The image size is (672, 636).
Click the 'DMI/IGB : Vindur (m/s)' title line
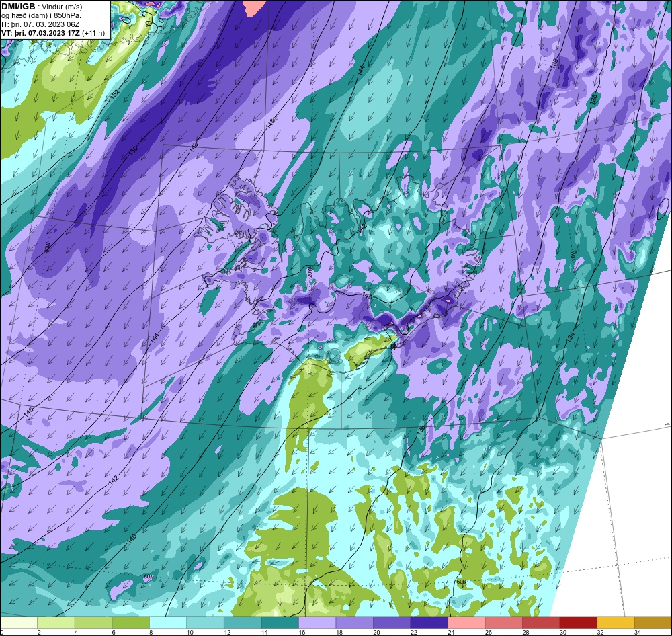point(42,7)
